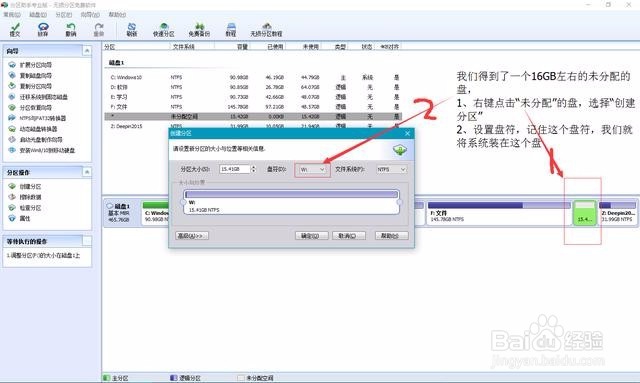The width and height of the screenshot is (640, 383).
Task: Open the 磁盘 menu
Action: (38, 15)
